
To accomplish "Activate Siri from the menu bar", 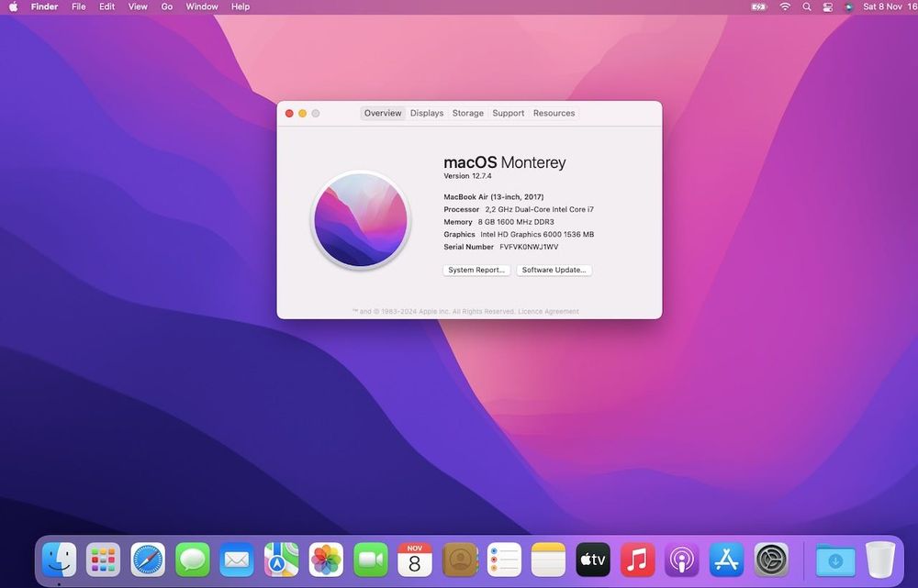I will 848,7.
